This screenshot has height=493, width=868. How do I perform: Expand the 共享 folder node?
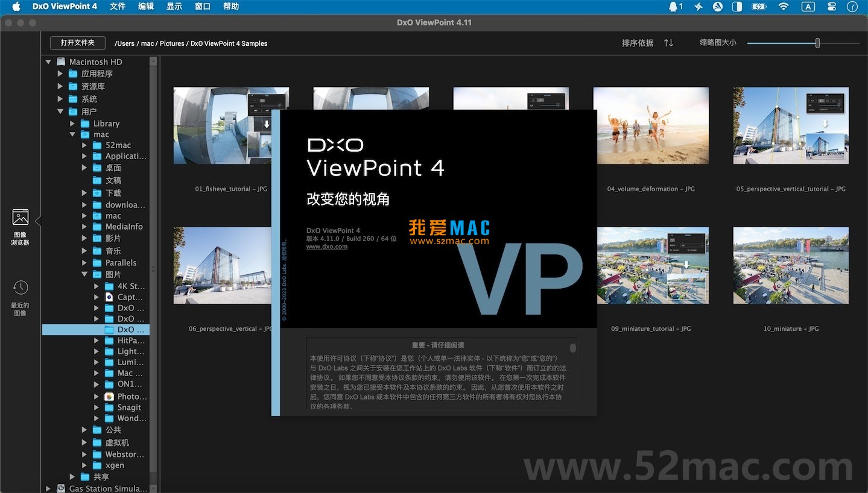click(x=72, y=477)
